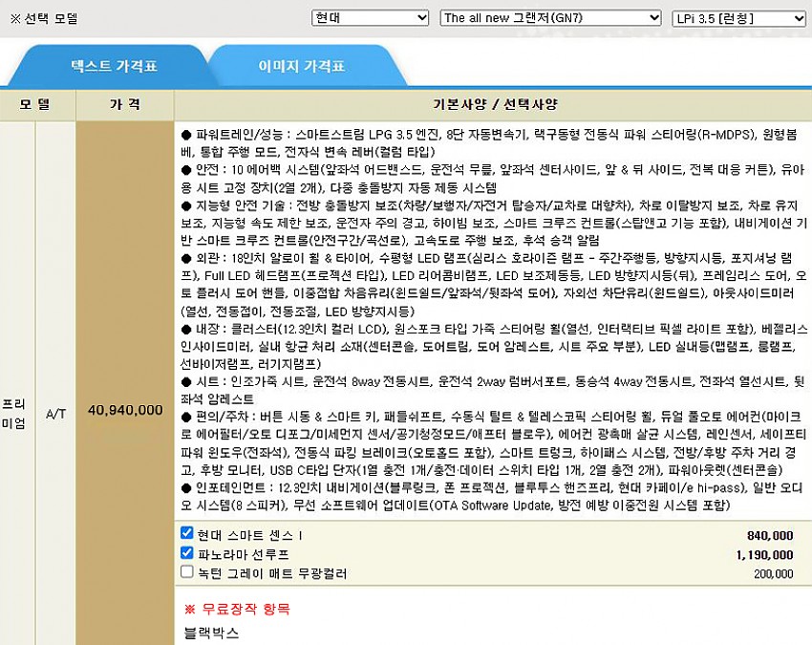812x645 pixels.
Task: Click the A/T transmission cell
Action: tap(56, 410)
